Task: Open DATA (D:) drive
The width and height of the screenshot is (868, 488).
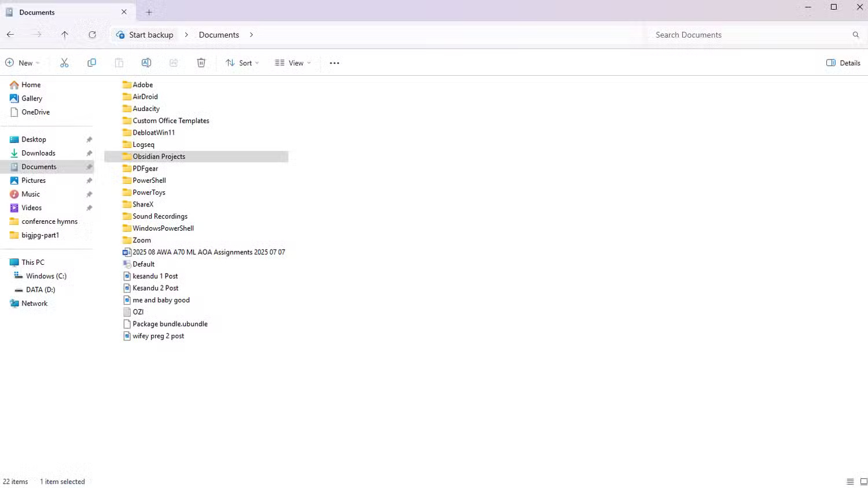Action: tap(41, 290)
